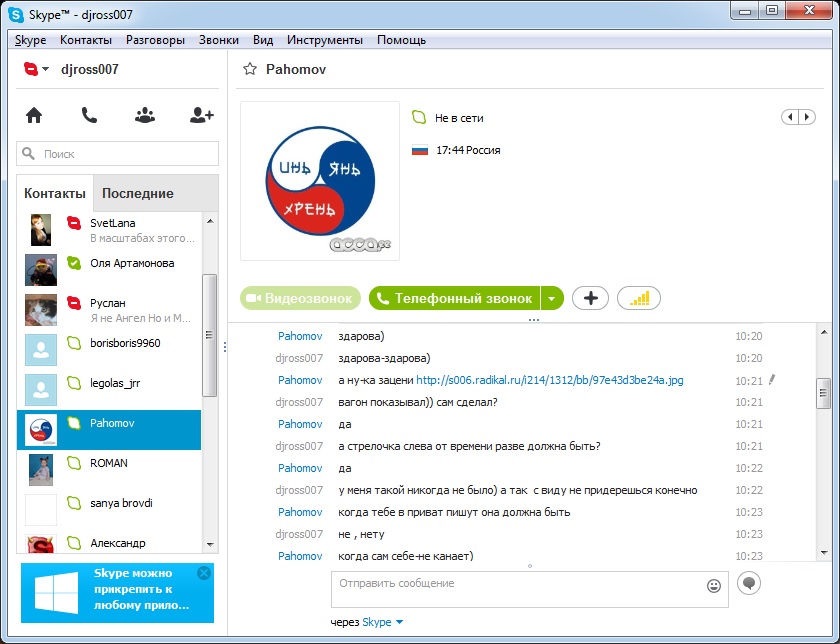Select contact SvetLana
Screen dimensions: 840x644
pos(109,230)
